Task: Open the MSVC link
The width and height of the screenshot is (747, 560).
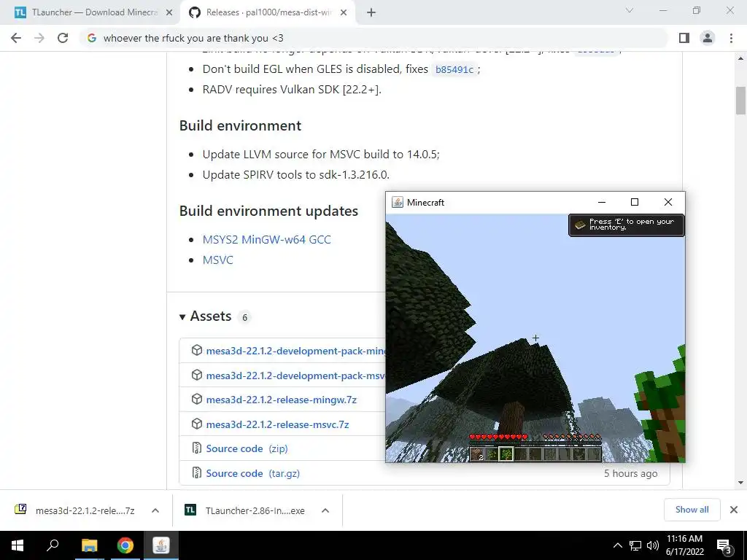Action: click(217, 260)
